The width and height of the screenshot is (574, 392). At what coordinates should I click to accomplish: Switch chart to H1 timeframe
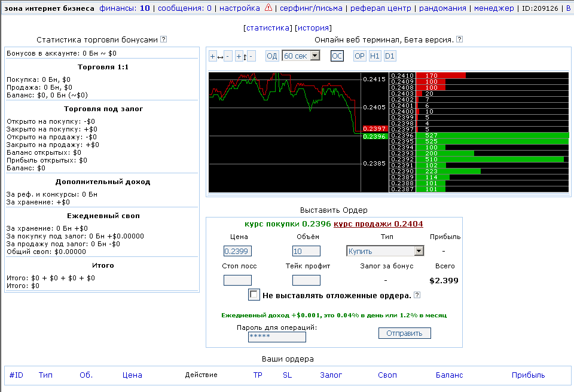tap(374, 56)
